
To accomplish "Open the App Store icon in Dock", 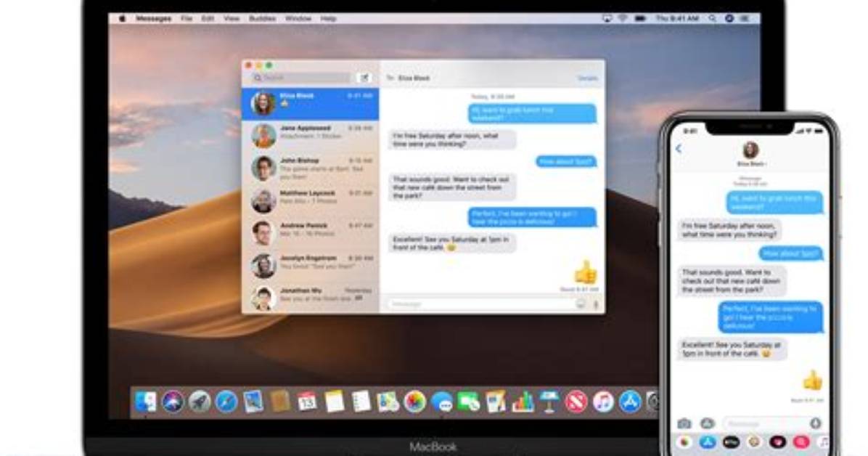I will click(630, 402).
